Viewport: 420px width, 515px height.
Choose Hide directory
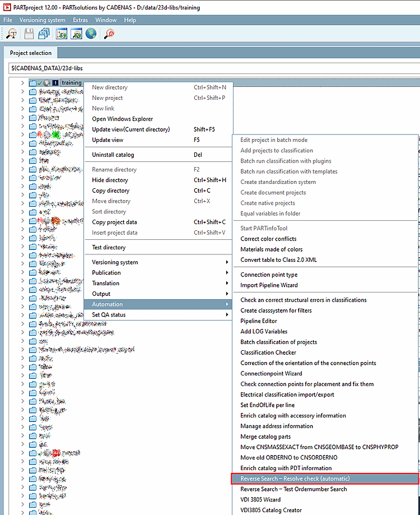(x=158, y=180)
